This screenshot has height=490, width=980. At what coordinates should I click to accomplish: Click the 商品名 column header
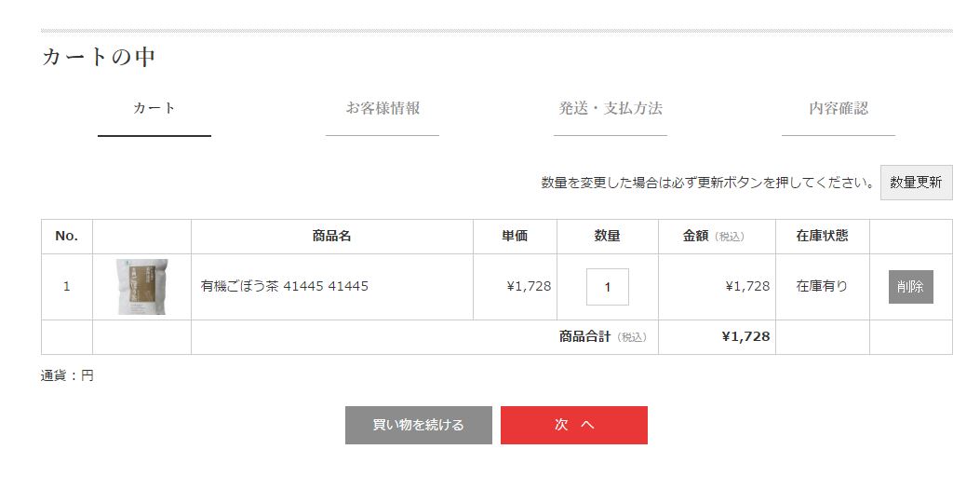(332, 236)
